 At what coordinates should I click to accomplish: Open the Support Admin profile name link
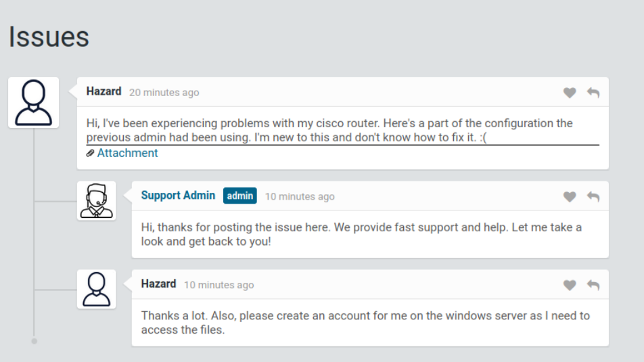coord(178,196)
